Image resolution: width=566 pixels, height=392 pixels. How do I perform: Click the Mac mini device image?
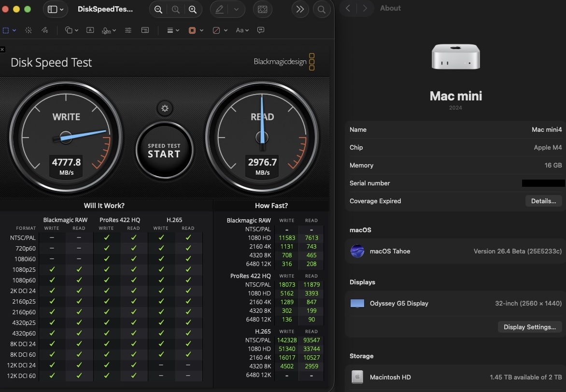455,56
